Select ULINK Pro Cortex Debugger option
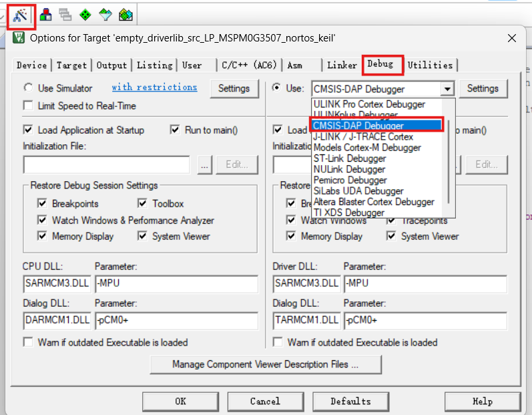Image resolution: width=532 pixels, height=415 pixels. (x=376, y=104)
